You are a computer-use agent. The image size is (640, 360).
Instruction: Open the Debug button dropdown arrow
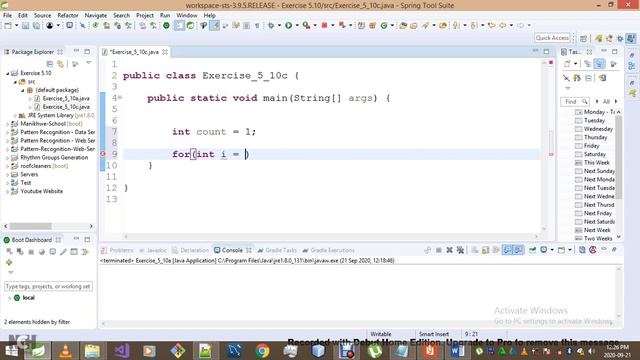pos(279,26)
